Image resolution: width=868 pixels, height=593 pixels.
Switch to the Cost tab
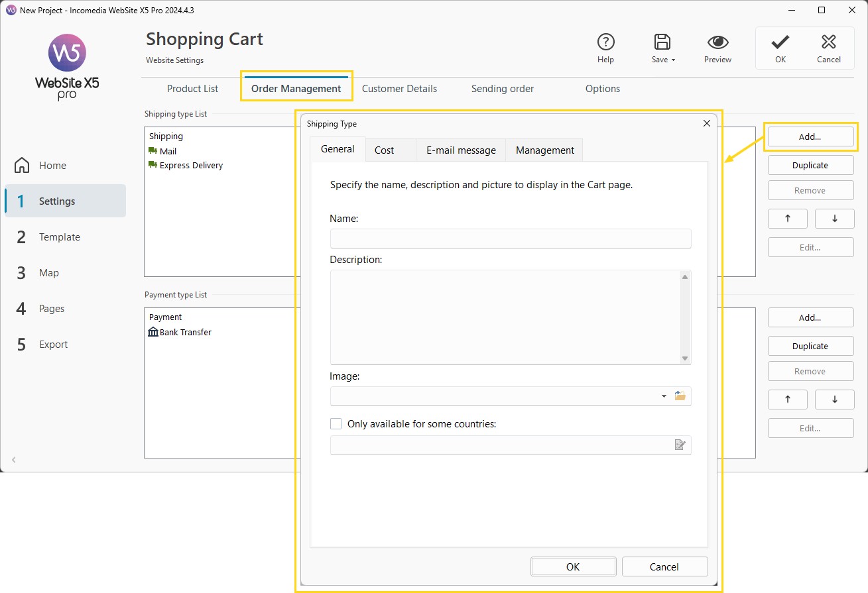[x=385, y=150]
